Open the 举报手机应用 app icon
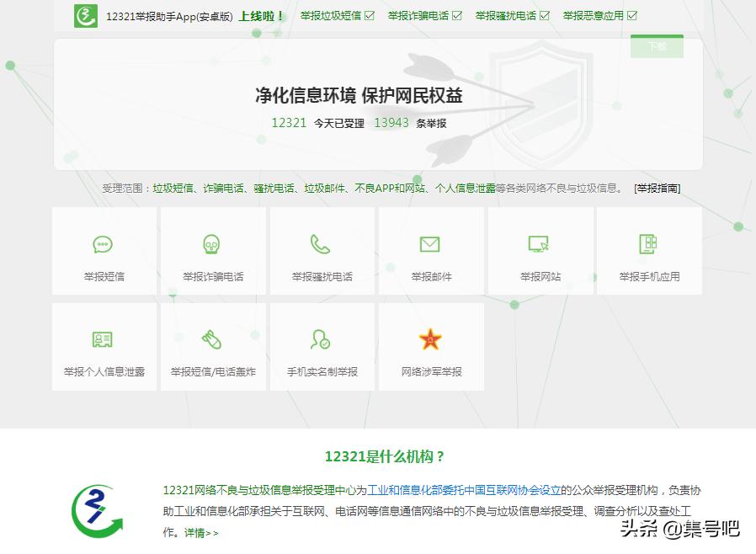 [648, 245]
